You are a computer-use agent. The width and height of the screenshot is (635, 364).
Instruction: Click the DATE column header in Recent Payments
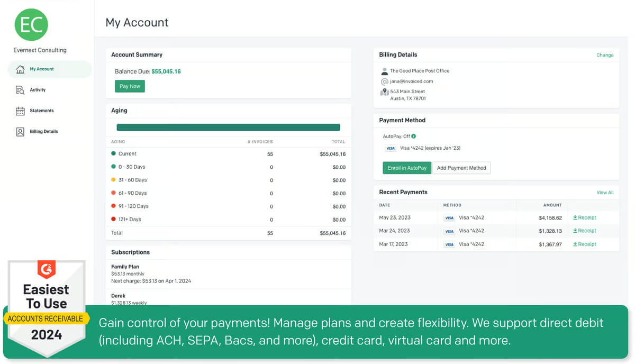click(385, 205)
